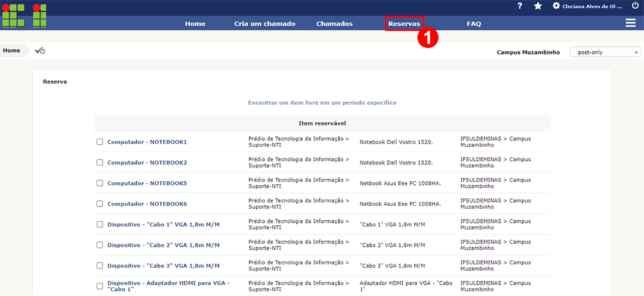
Task: Click the Home breadcrumb
Action: (12, 50)
